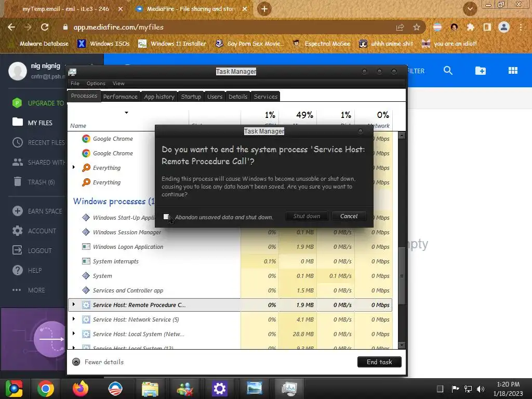This screenshot has height=399, width=532.
Task: Open Chrome extensions puzzle icon
Action: 470,27
